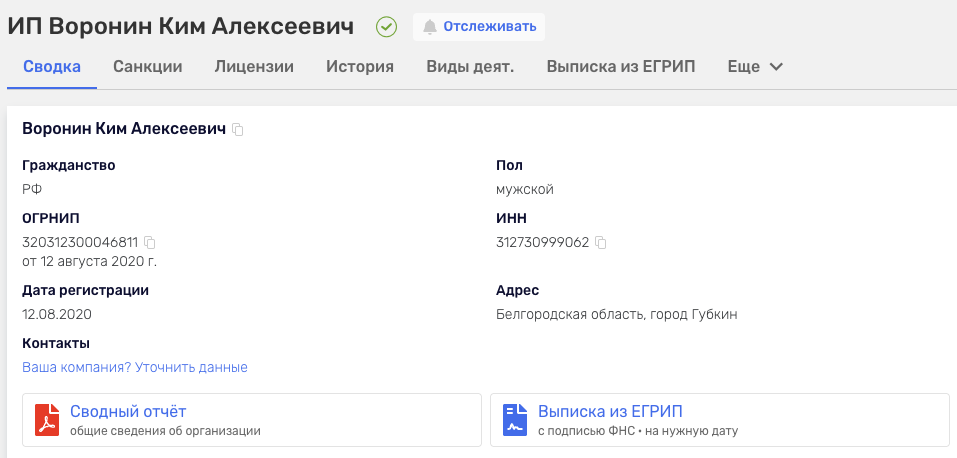The image size is (957, 458).
Task: Click the subtitle общие сведения об организации
Action: pos(165,431)
